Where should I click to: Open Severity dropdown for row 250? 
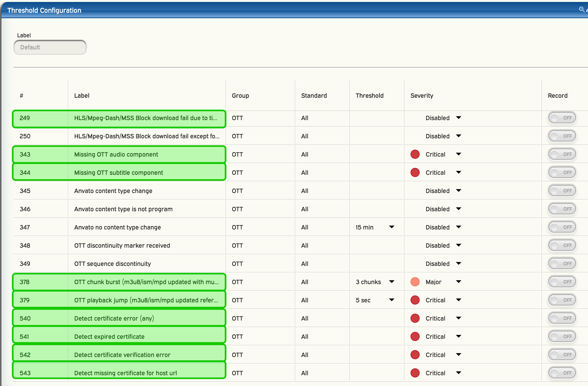pyautogui.click(x=458, y=136)
